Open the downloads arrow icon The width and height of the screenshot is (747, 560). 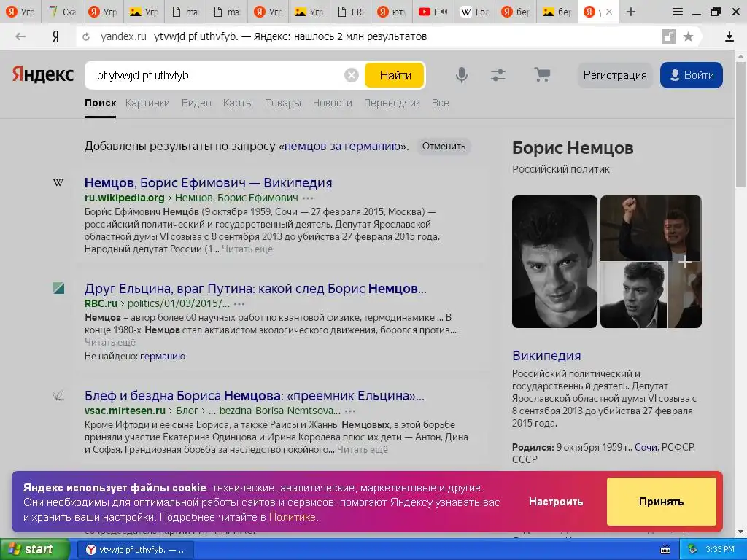729,36
